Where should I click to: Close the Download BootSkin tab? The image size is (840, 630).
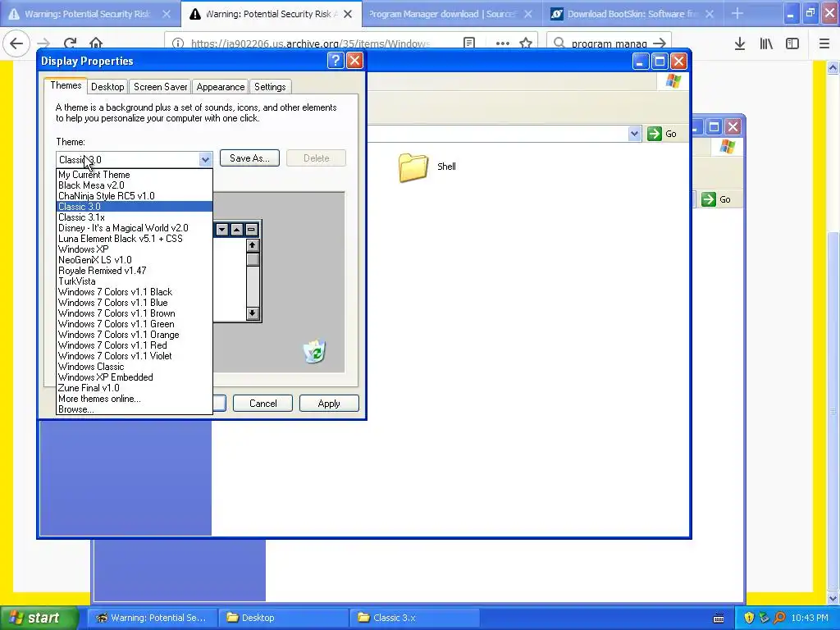(x=710, y=14)
